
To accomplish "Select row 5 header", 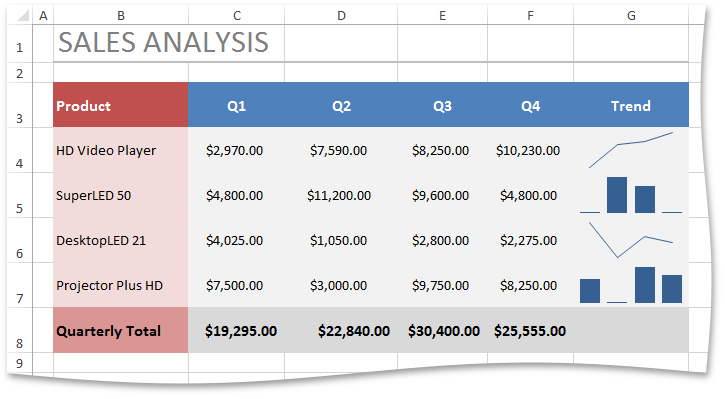I will pyautogui.click(x=19, y=196).
